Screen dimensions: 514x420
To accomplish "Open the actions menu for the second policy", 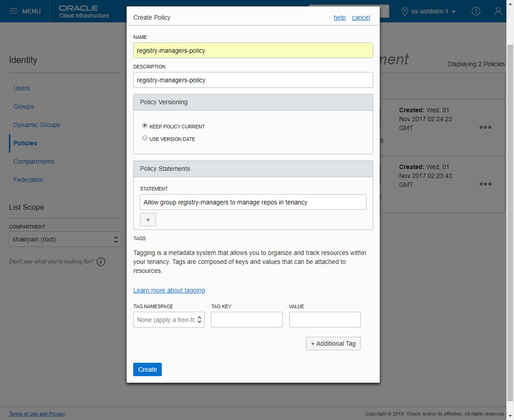I will click(485, 184).
